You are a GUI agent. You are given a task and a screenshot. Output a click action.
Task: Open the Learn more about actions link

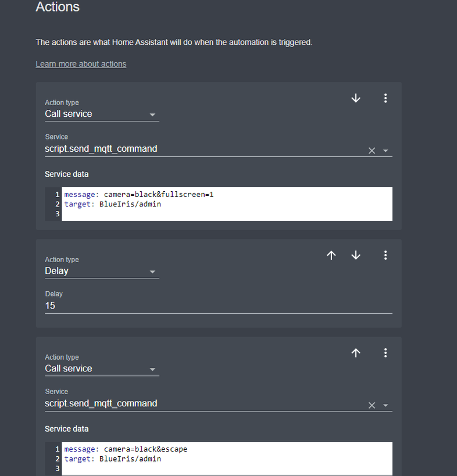[x=81, y=64]
